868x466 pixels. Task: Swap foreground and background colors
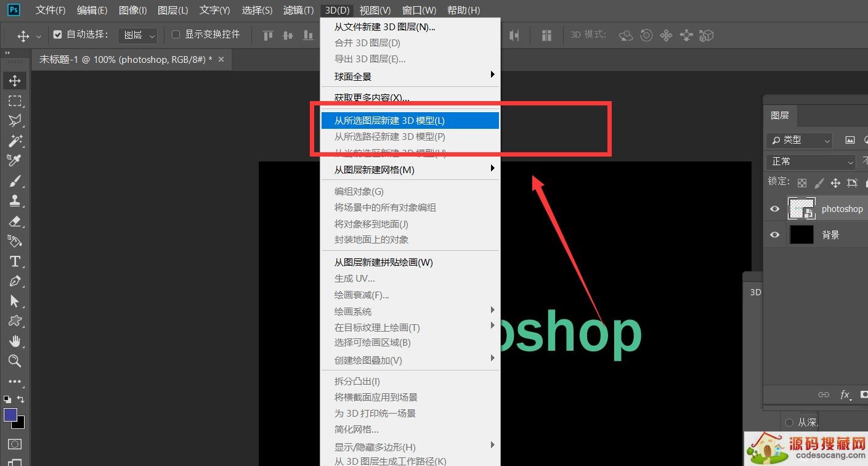(x=21, y=399)
